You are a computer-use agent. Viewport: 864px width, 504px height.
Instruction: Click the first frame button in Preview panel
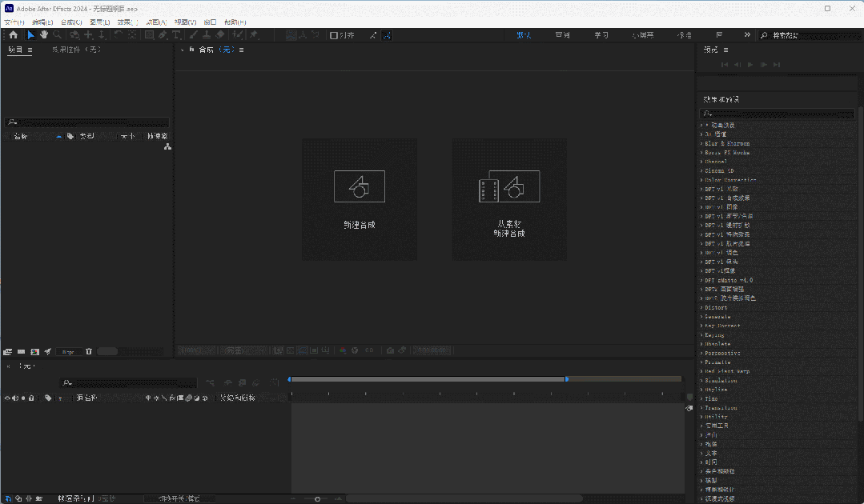tap(725, 64)
